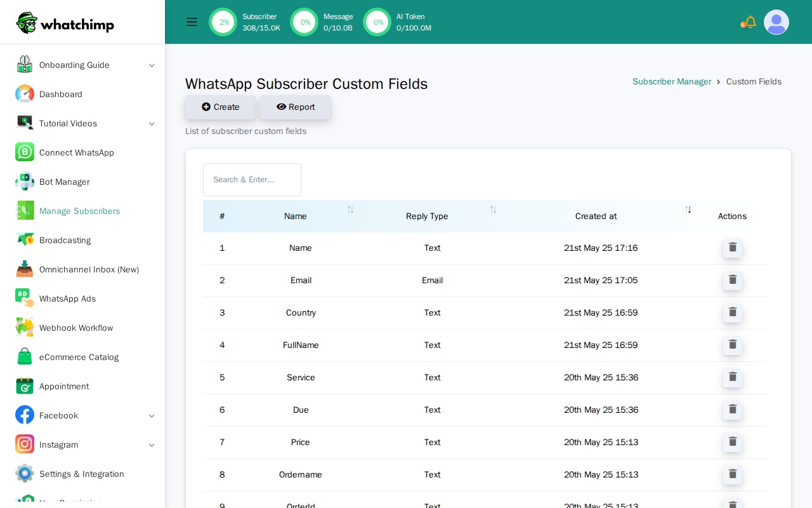The image size is (812, 508).
Task: Delete the Due custom field
Action: (733, 410)
